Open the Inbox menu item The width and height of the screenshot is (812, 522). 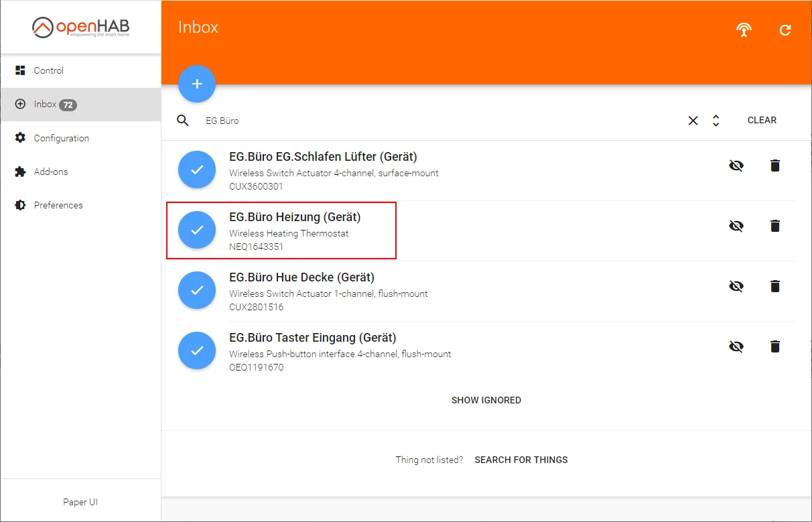click(x=80, y=105)
